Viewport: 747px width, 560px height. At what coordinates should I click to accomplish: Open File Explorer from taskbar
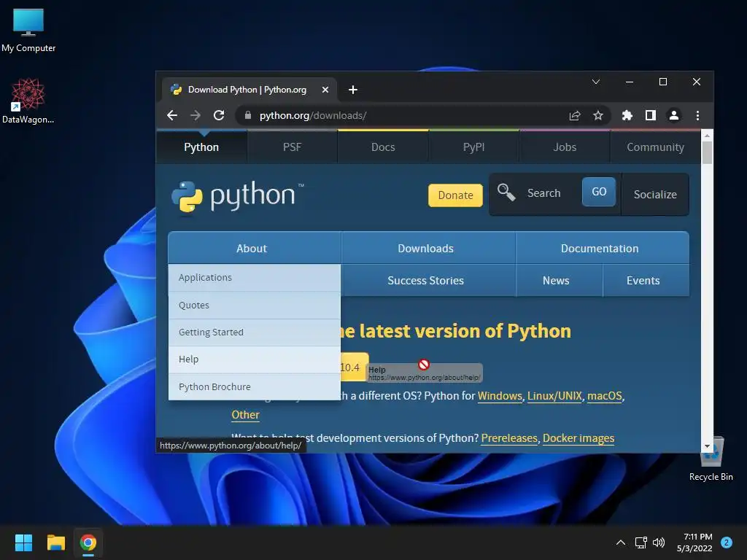click(55, 542)
